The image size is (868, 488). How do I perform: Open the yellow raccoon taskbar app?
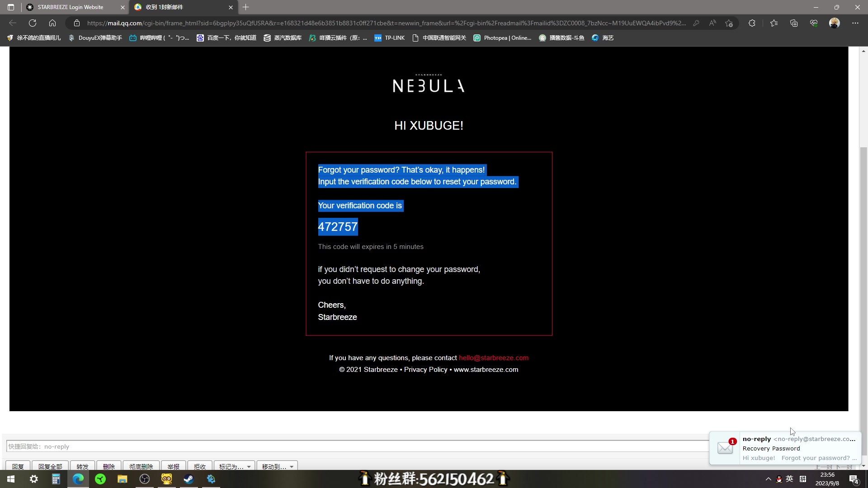[167, 479]
